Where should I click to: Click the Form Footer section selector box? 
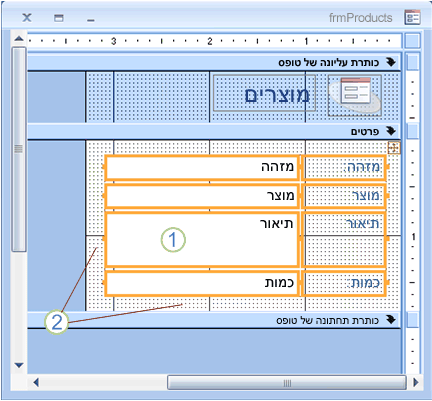coord(413,320)
